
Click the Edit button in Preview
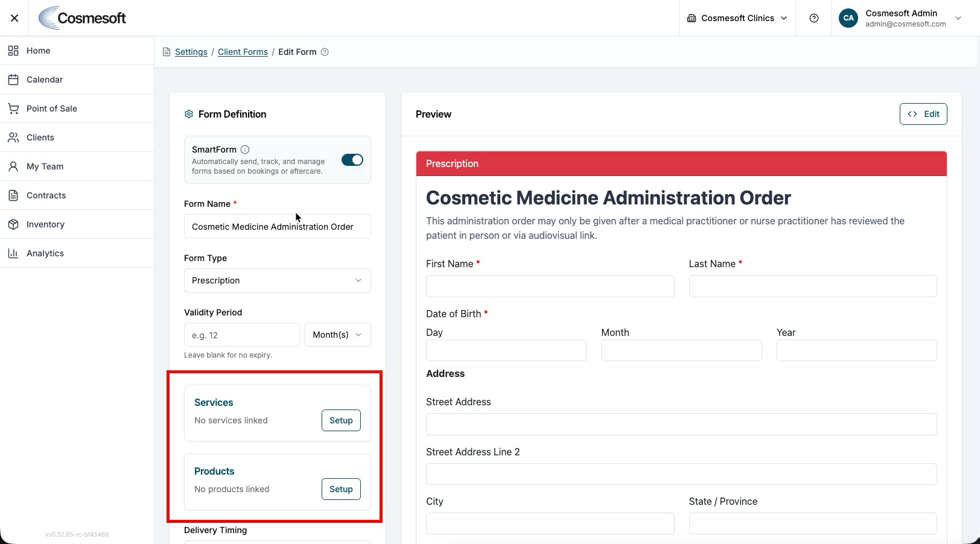coord(923,114)
